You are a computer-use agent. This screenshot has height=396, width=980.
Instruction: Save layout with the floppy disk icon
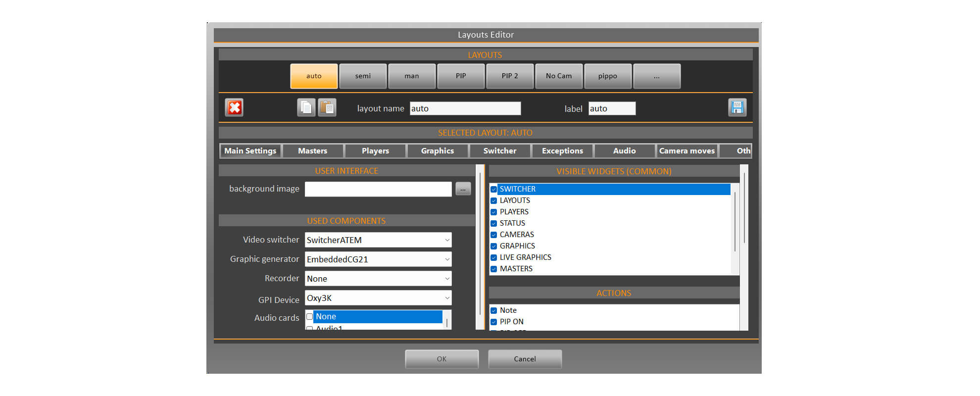click(737, 107)
